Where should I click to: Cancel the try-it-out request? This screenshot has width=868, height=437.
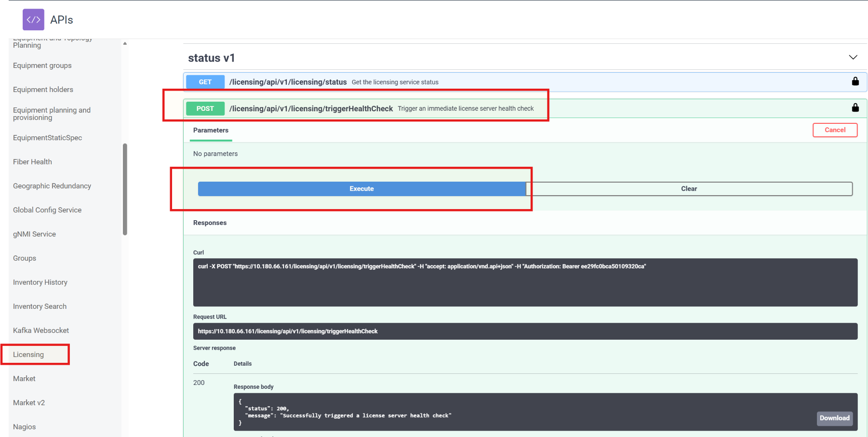click(x=835, y=130)
